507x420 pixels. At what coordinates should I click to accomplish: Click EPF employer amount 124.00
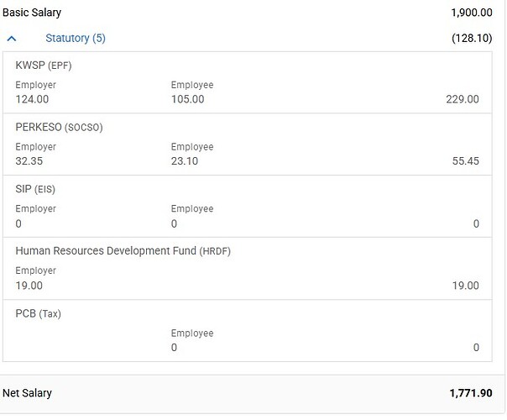[x=32, y=99]
